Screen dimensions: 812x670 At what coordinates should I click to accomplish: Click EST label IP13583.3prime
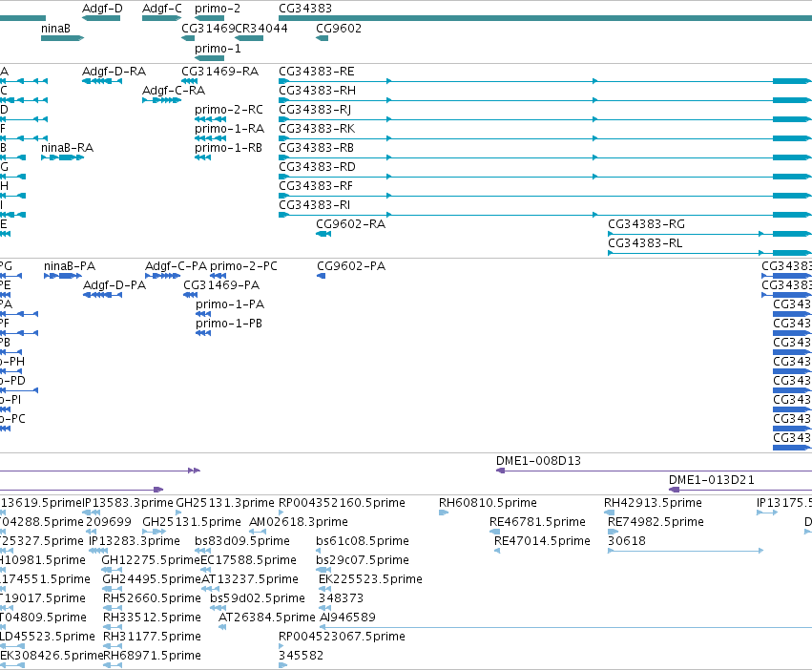[128, 504]
